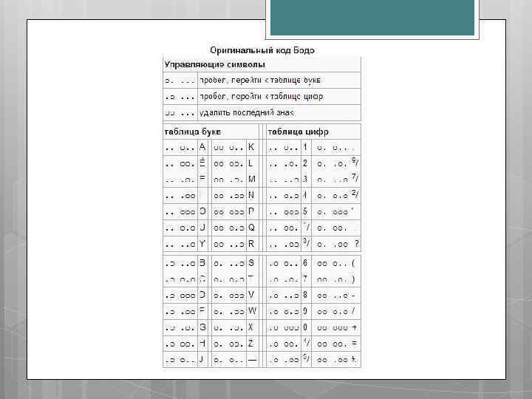Select the equals sign "=" cell
Image resolution: width=532 pixels, height=399 pixels.
[354, 344]
